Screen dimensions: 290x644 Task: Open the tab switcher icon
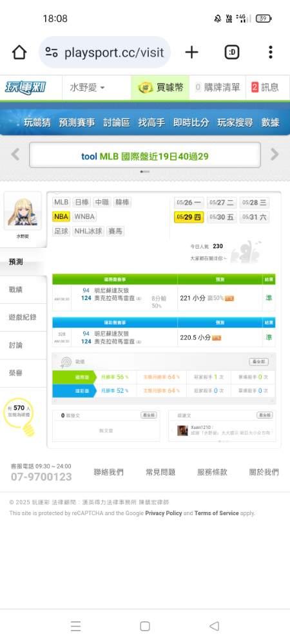point(232,52)
